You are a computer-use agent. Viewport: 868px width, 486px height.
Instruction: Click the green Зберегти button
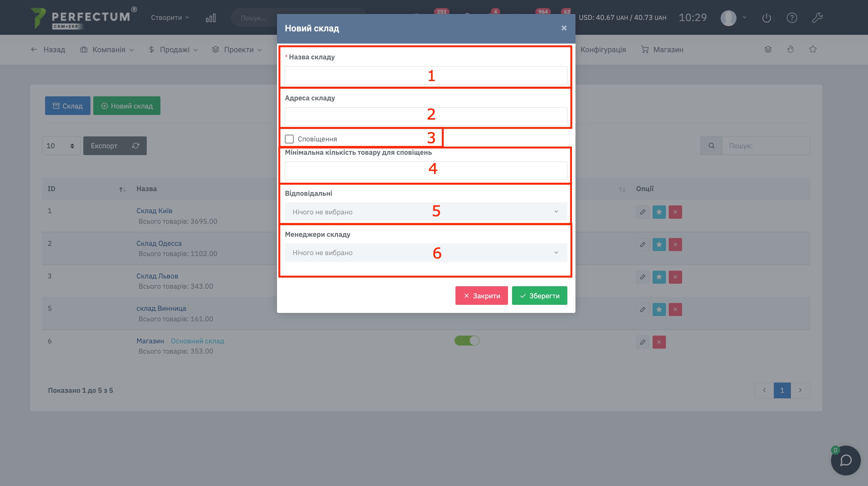point(539,296)
